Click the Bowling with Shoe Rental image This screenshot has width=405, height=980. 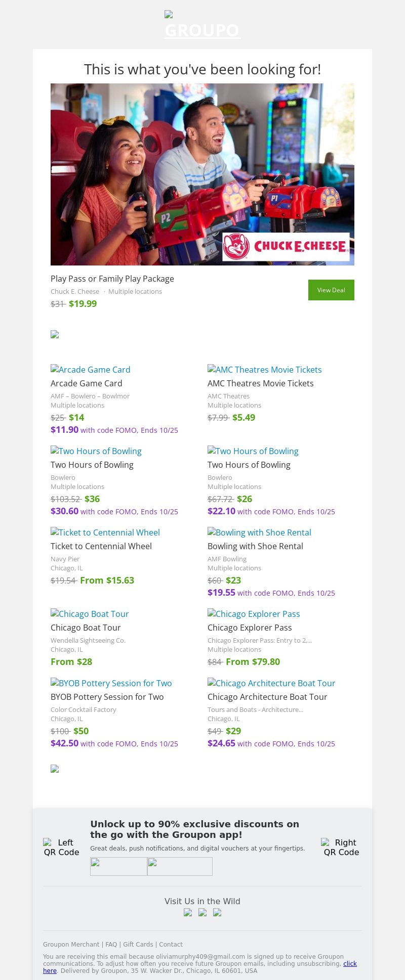coord(259,532)
